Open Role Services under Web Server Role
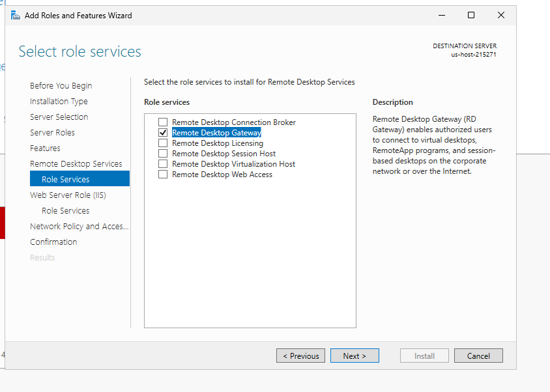550x392 pixels. [66, 211]
